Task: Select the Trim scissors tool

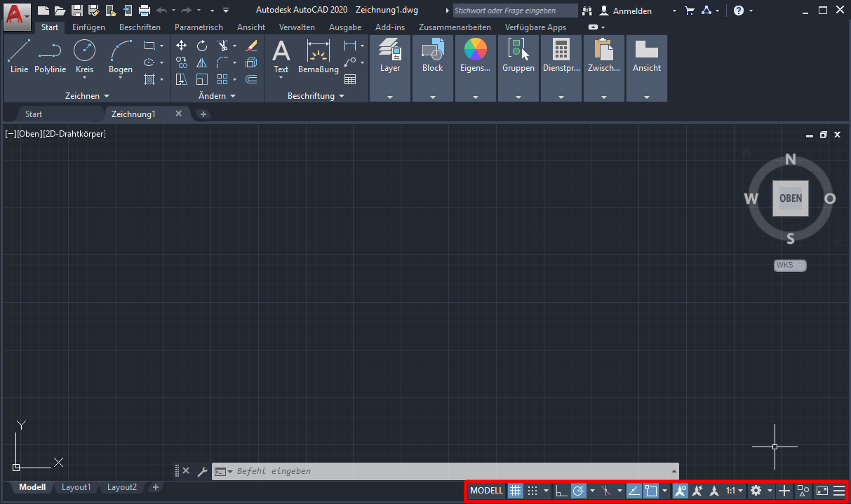Action: pos(223,46)
